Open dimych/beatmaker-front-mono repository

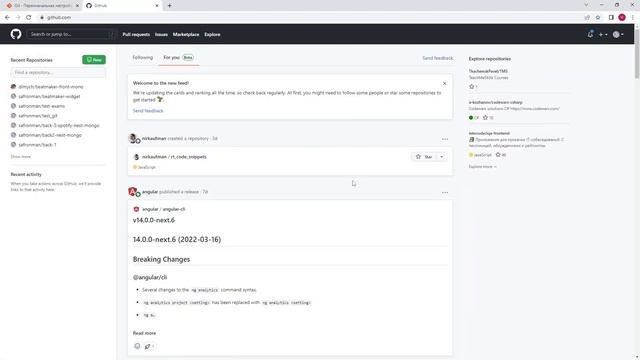click(x=51, y=87)
